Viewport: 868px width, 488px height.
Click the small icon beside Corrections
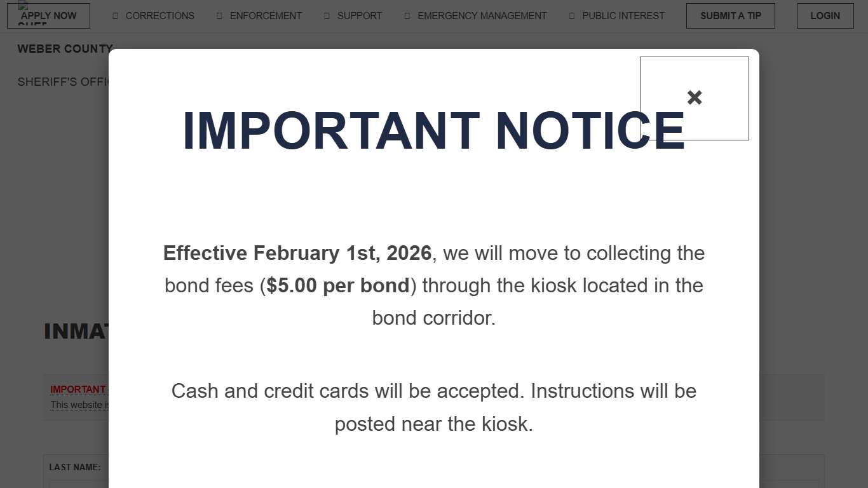(x=116, y=16)
